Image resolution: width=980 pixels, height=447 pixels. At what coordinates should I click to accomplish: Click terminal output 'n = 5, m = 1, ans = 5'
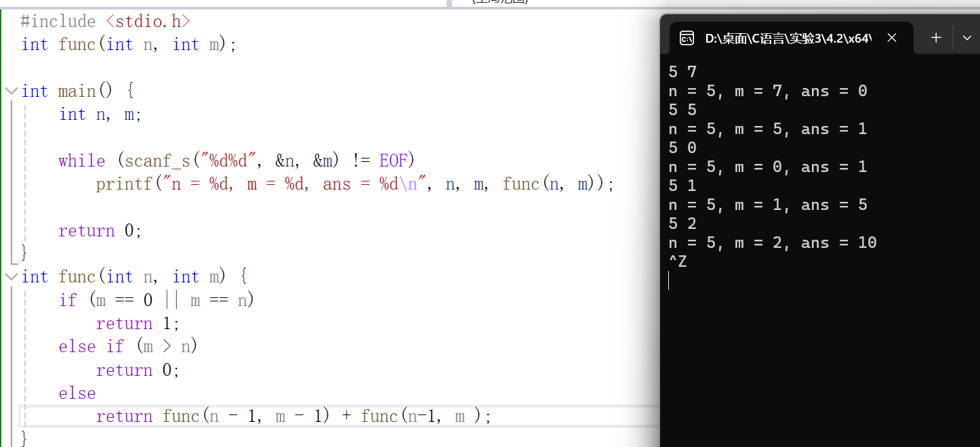coord(768,205)
